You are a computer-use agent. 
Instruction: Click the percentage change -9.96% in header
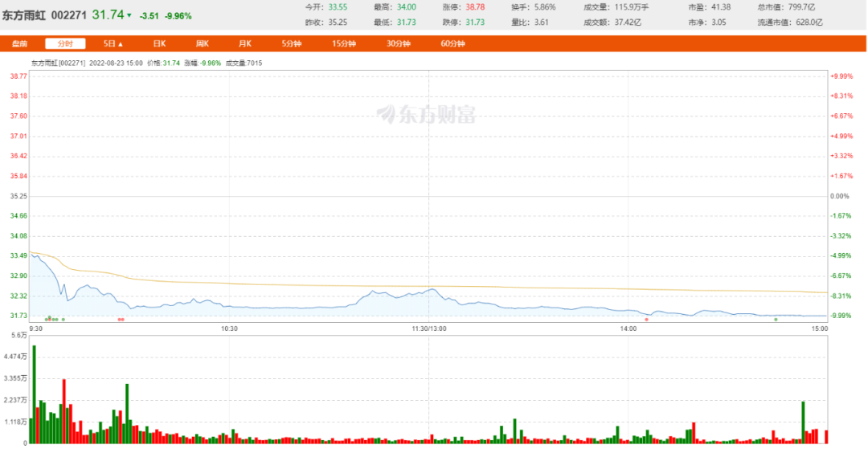(x=178, y=16)
